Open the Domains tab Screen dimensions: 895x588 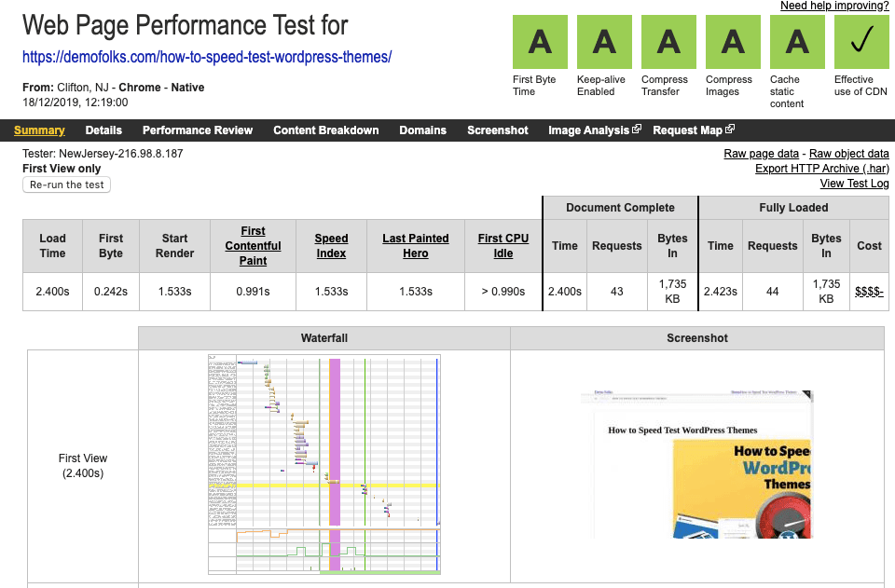click(x=422, y=130)
